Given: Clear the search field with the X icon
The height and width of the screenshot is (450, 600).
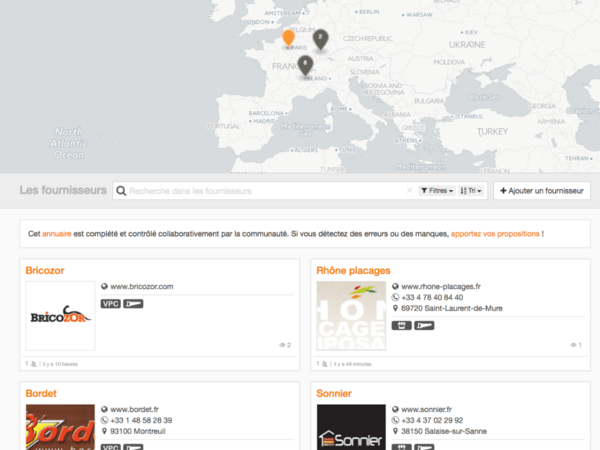Looking at the screenshot, I should tap(408, 190).
